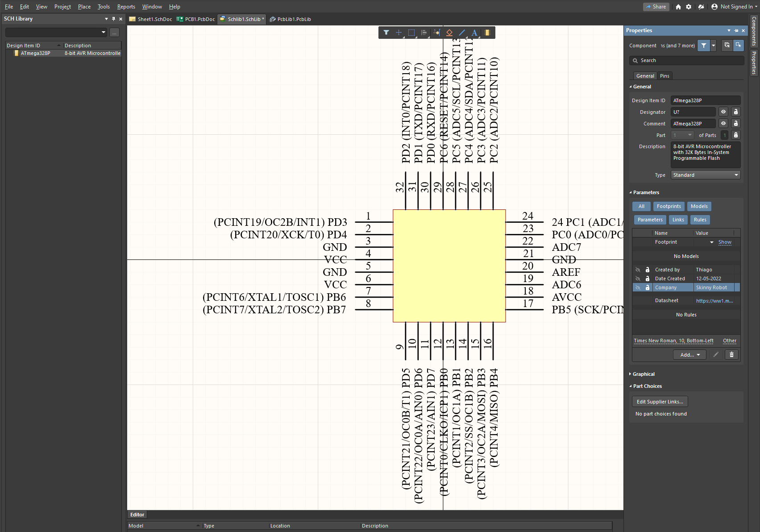The width and height of the screenshot is (760, 532).
Task: Click the Properties panel filter funnel button
Action: [x=704, y=46]
